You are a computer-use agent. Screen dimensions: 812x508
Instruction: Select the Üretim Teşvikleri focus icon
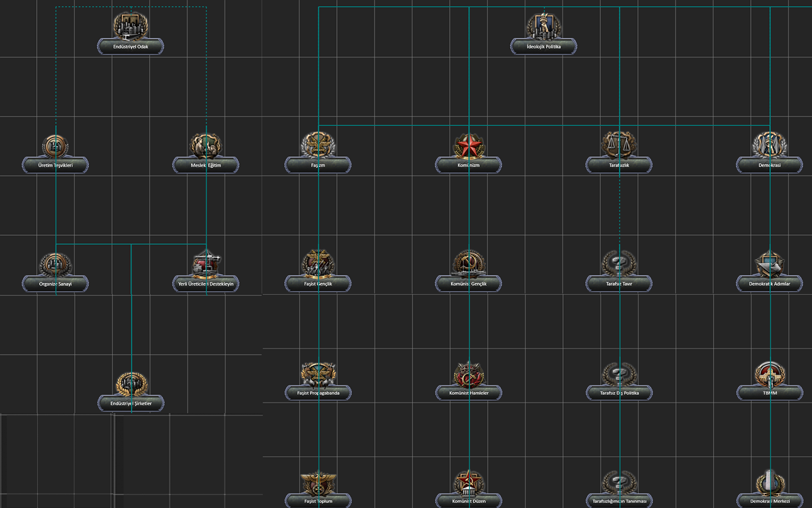click(55, 145)
